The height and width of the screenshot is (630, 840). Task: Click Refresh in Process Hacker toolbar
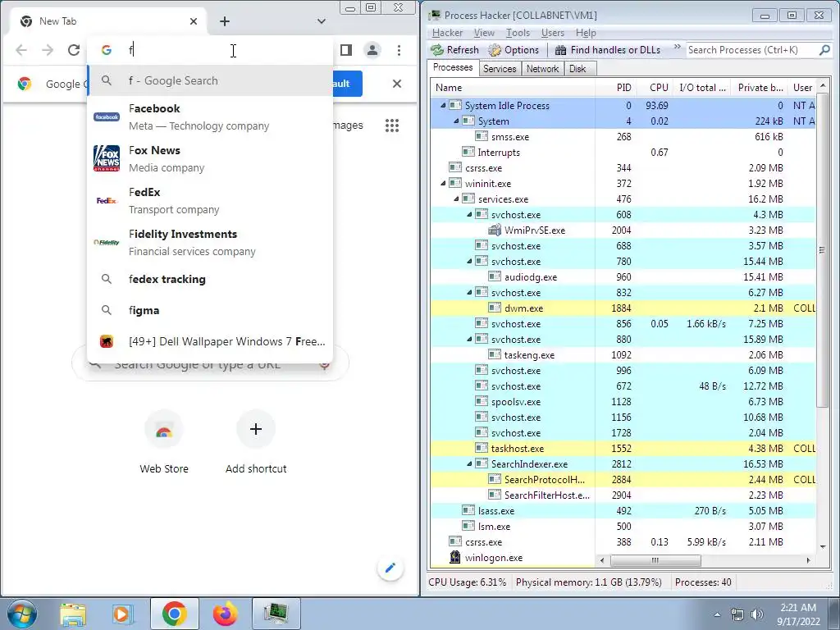click(x=454, y=50)
